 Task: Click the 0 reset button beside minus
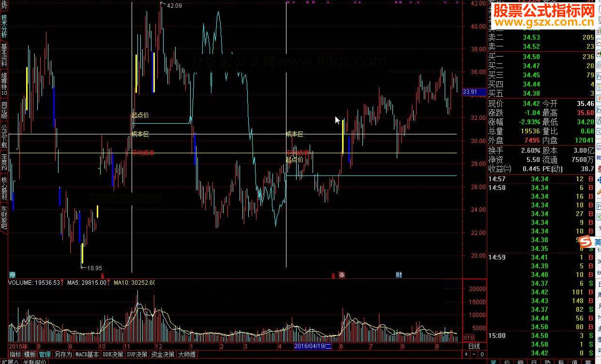[482, 354]
